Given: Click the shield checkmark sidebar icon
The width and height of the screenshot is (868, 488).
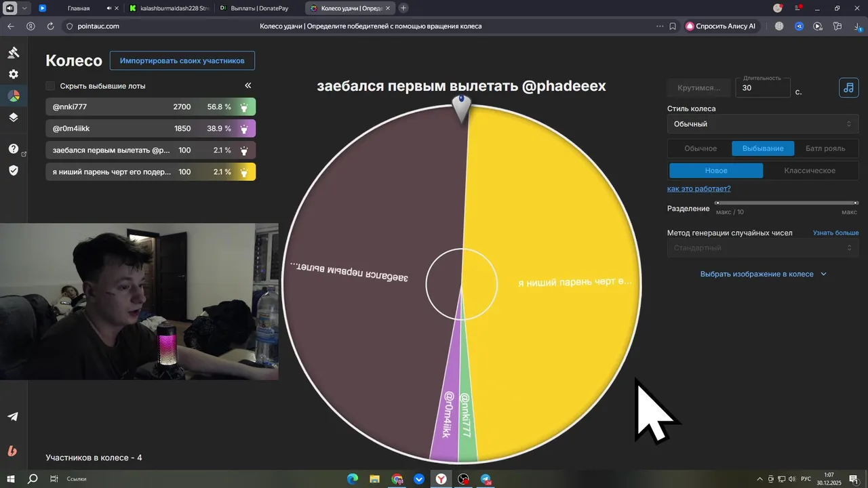Looking at the screenshot, I should (13, 170).
